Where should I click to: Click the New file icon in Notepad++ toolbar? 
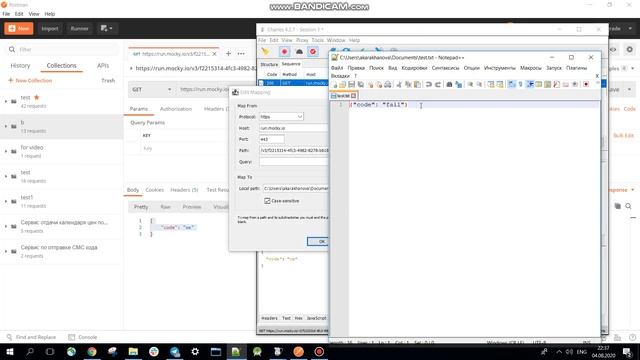334,84
